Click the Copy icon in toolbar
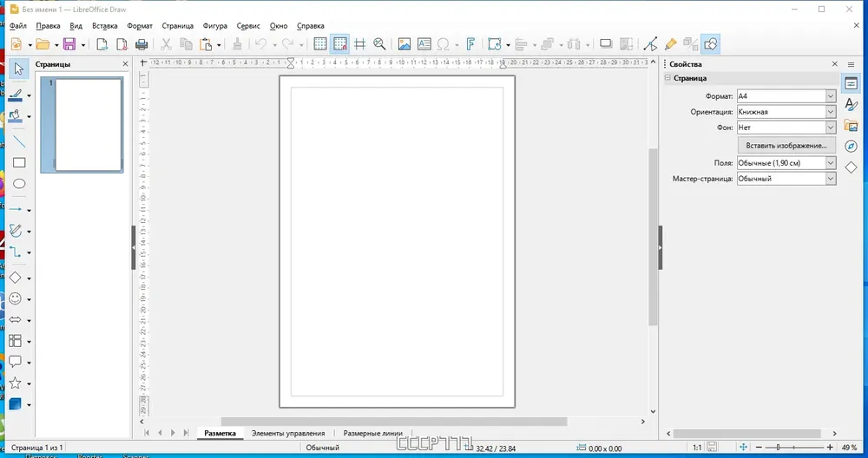 click(186, 44)
